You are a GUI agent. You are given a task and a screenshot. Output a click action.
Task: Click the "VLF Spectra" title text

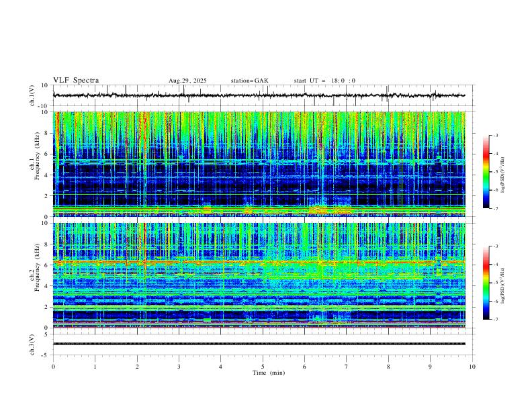tap(76, 81)
